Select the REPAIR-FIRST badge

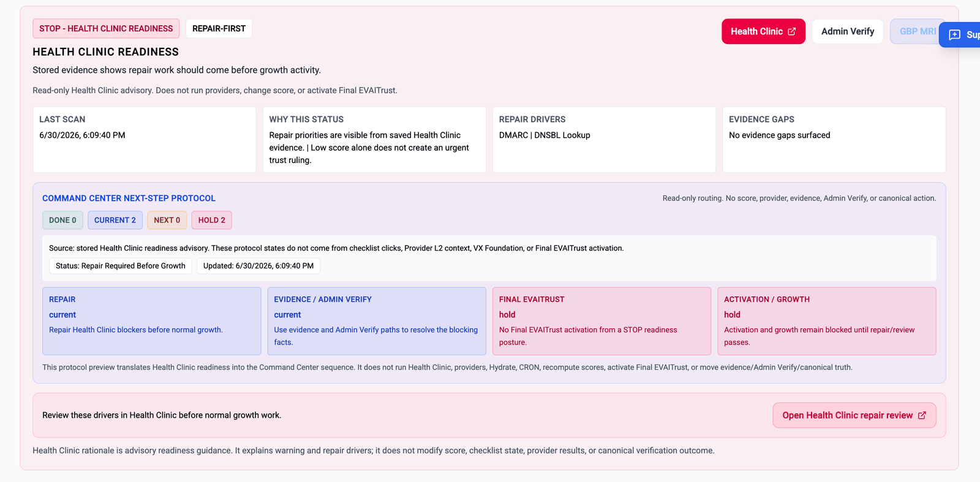pos(219,29)
